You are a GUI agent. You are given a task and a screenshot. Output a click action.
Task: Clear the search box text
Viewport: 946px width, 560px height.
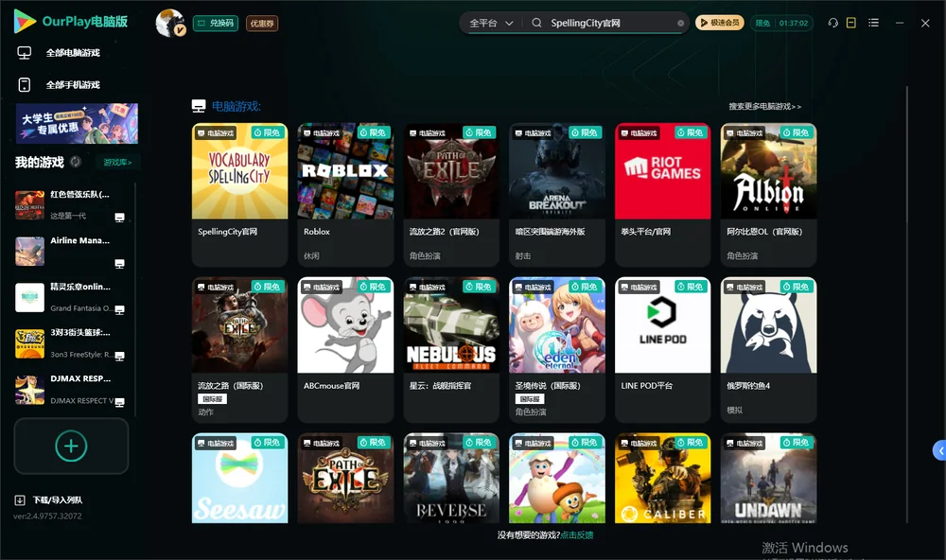pos(680,24)
